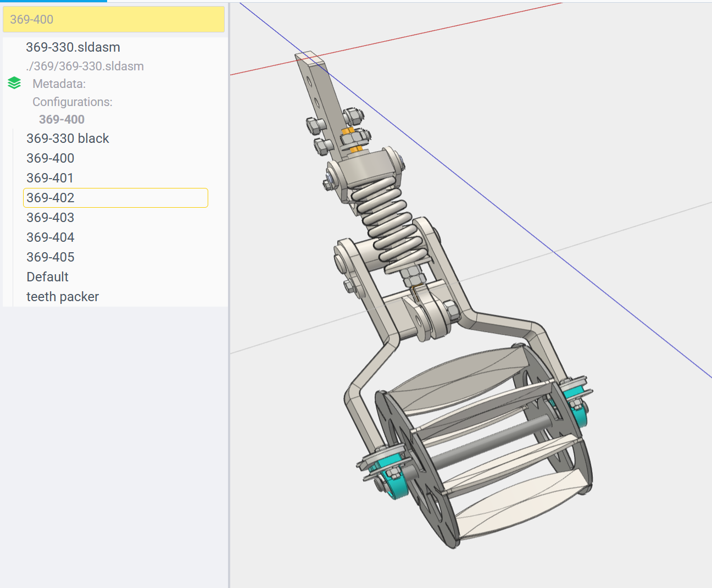This screenshot has width=712, height=588.
Task: Select the 369-330.sldasm file name
Action: [73, 47]
